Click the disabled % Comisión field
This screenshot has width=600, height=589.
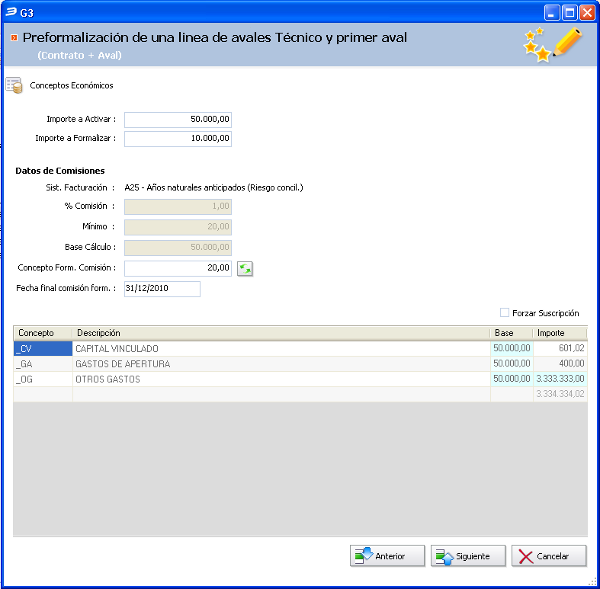[x=178, y=207]
